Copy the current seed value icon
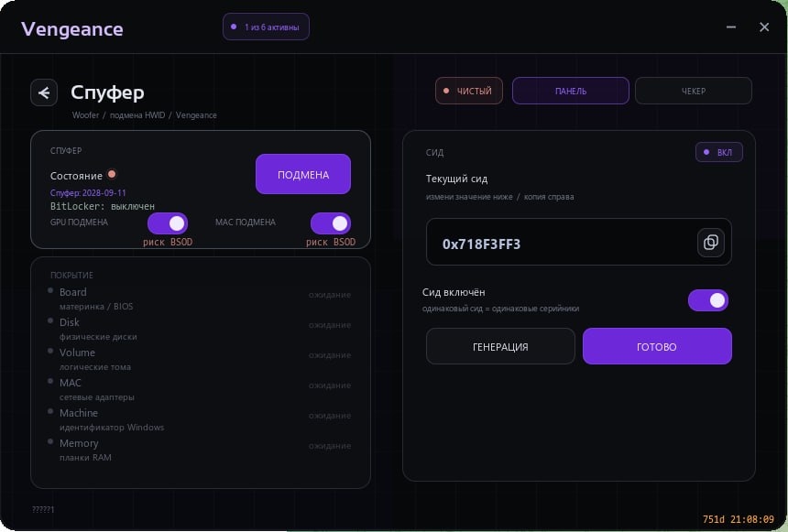The width and height of the screenshot is (788, 532). click(711, 243)
